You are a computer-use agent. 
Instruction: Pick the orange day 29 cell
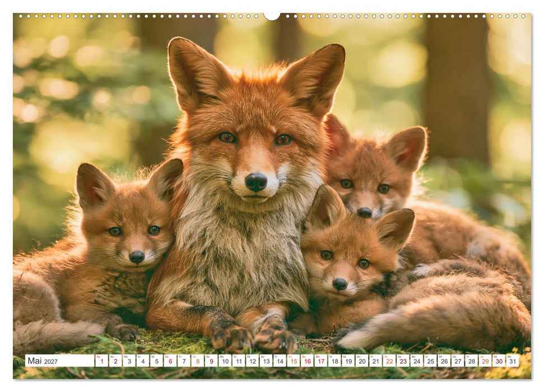point(485,361)
